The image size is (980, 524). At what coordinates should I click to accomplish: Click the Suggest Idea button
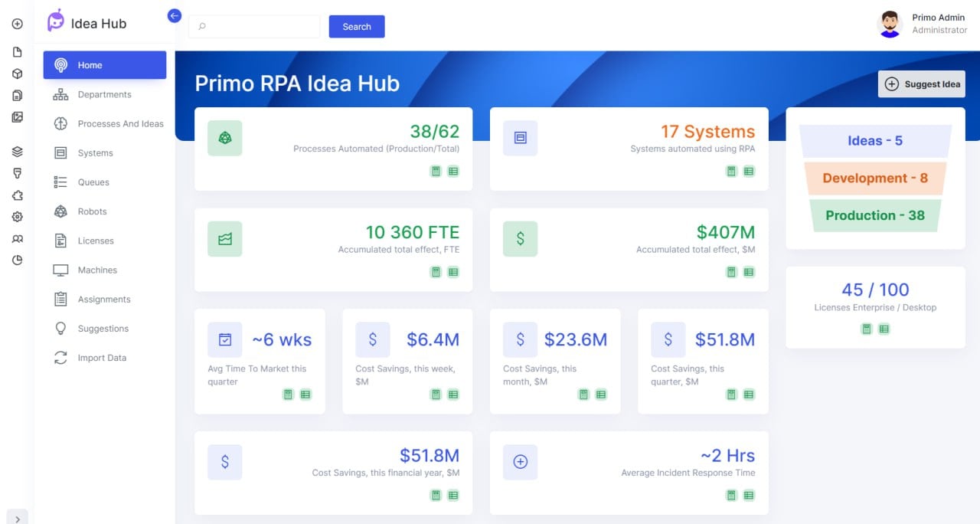(x=921, y=84)
